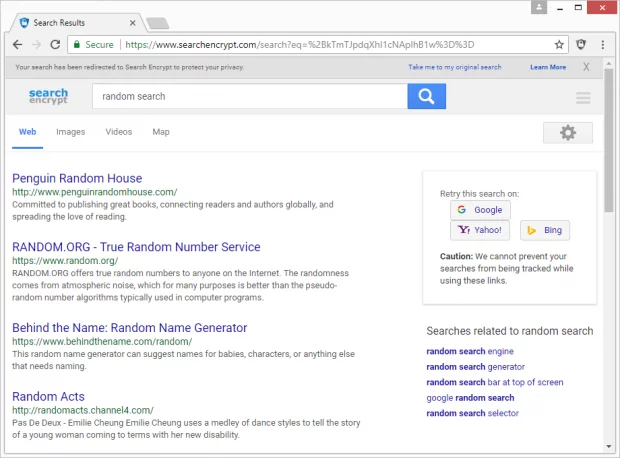Open Behind the Name Random Name Generator
The height and width of the screenshot is (458, 620).
click(129, 328)
